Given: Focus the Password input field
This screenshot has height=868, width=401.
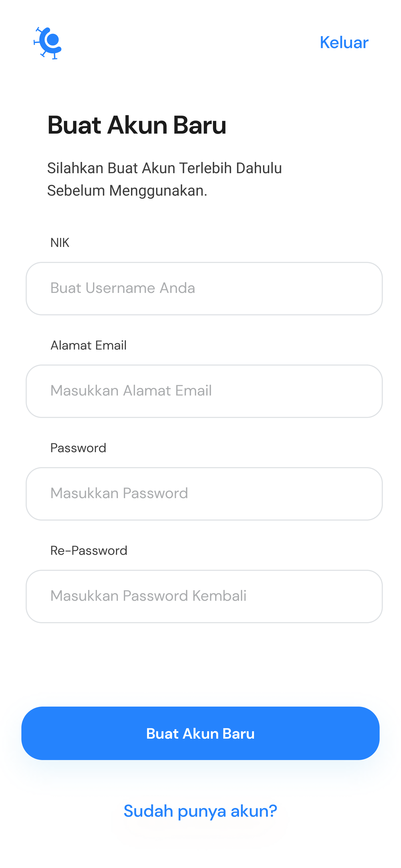Looking at the screenshot, I should (x=204, y=494).
